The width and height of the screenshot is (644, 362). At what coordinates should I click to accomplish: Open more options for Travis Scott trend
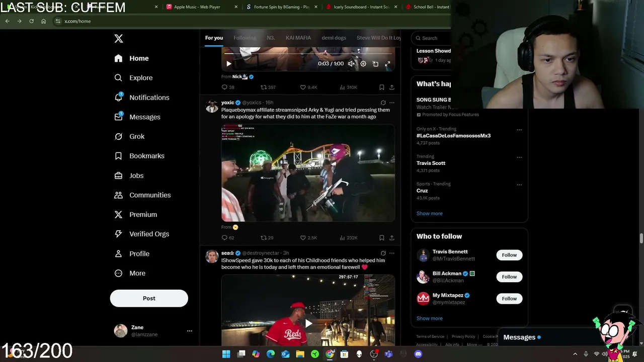click(x=519, y=157)
